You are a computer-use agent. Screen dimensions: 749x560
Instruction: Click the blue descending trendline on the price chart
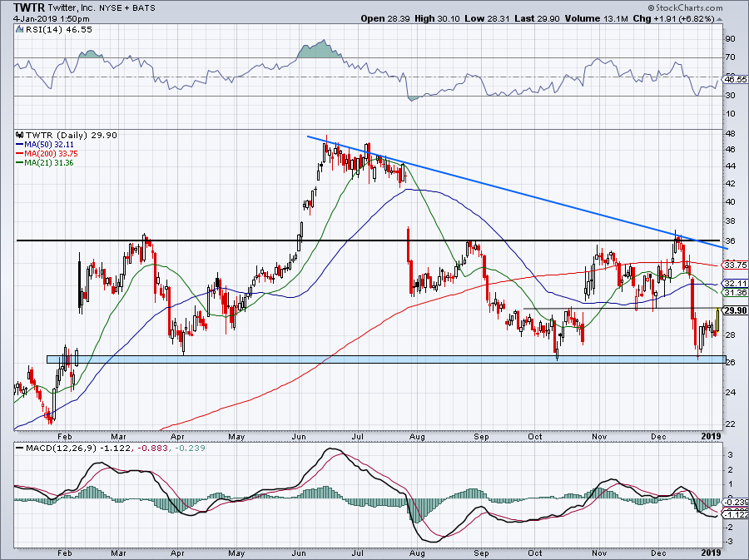point(517,192)
